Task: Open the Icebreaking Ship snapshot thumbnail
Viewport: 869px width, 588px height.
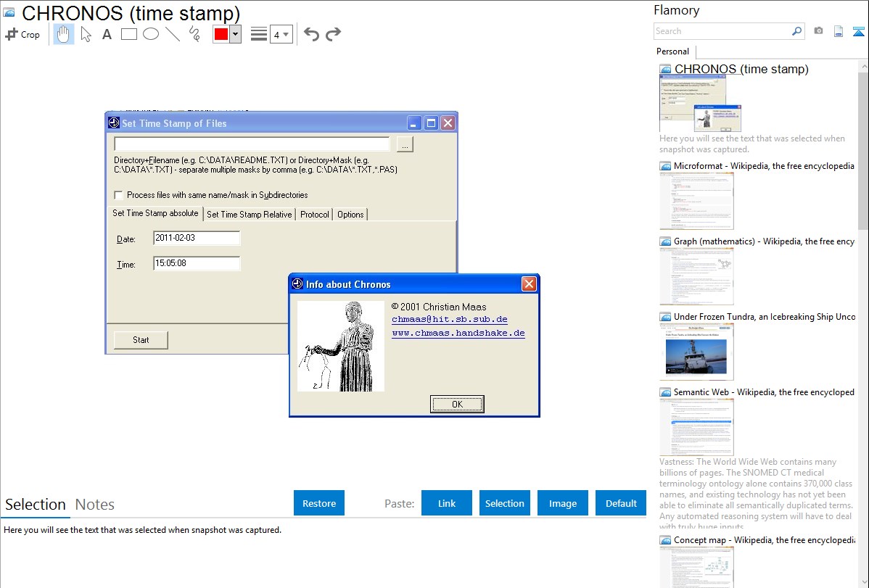Action: [x=696, y=352]
